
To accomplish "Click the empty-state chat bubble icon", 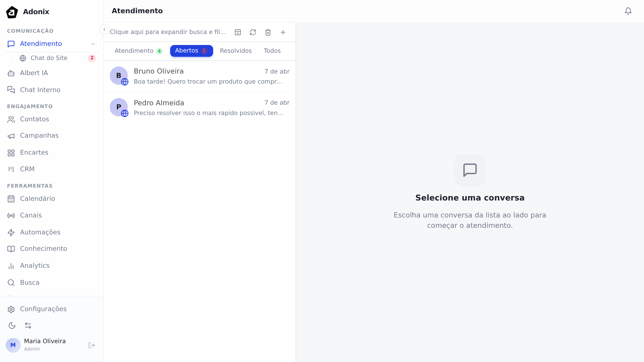I will (470, 170).
